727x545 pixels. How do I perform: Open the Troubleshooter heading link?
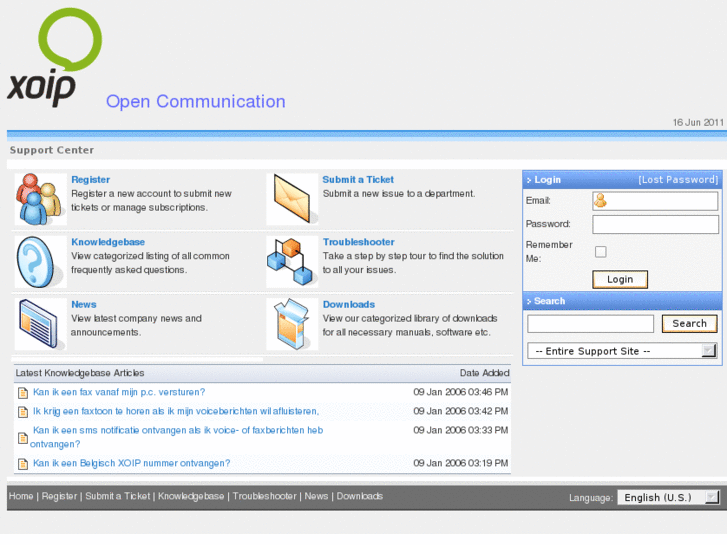359,242
